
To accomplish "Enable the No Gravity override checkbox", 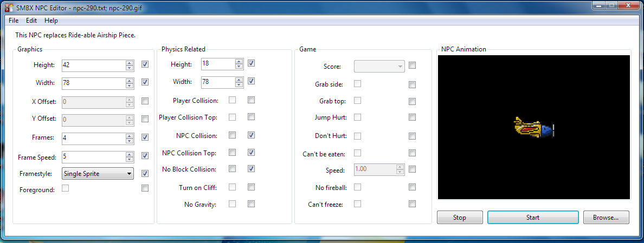I will tap(252, 203).
